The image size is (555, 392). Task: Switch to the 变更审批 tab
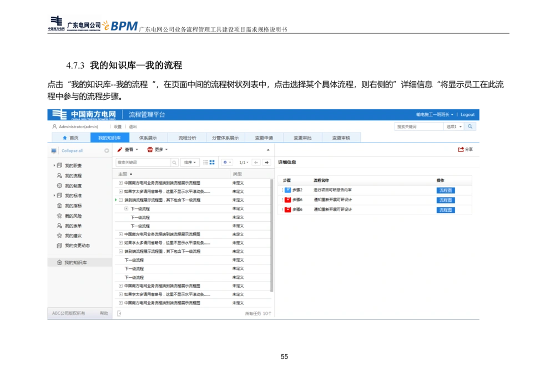302,137
